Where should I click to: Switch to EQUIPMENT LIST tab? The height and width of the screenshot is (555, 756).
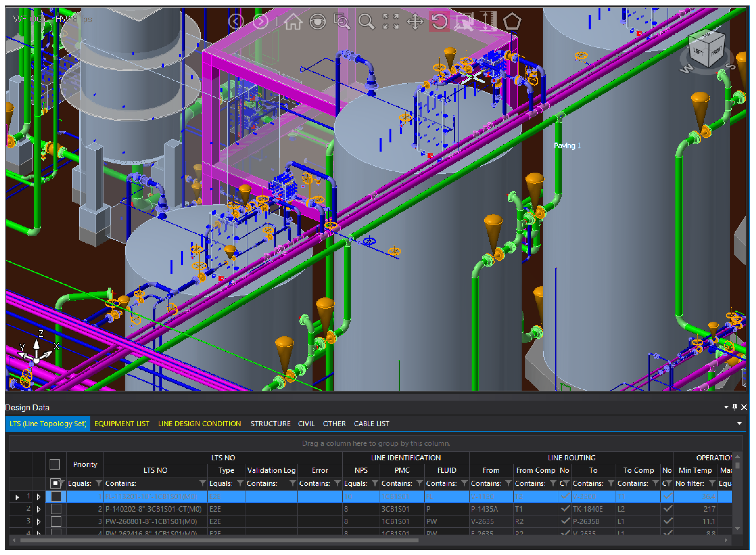click(122, 424)
